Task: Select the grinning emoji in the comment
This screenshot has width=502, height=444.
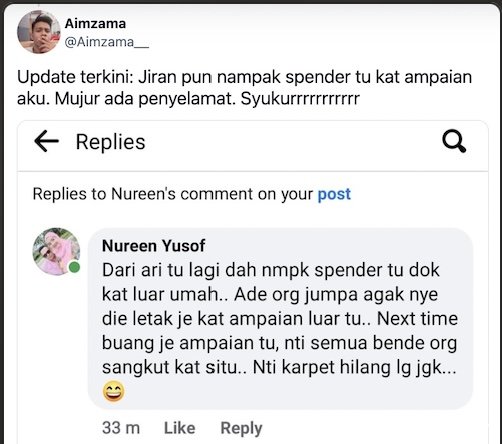Action: click(114, 391)
